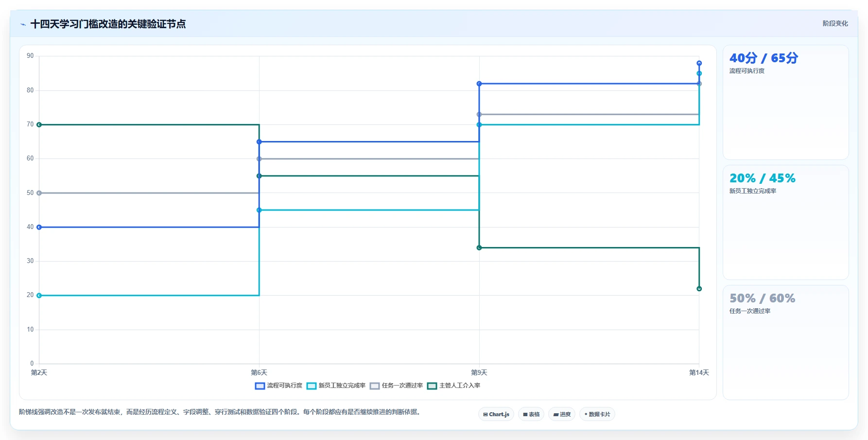Click the Chart.js chip
Viewport: 868px width, 440px height.
point(496,414)
